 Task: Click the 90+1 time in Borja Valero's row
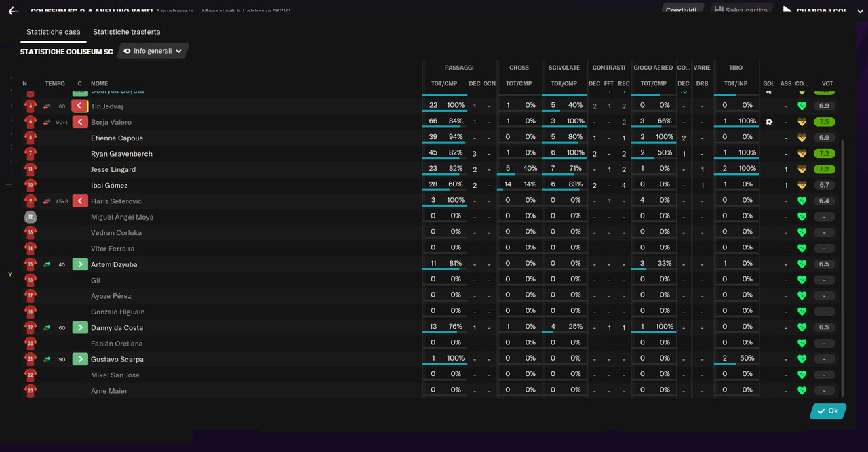(62, 123)
